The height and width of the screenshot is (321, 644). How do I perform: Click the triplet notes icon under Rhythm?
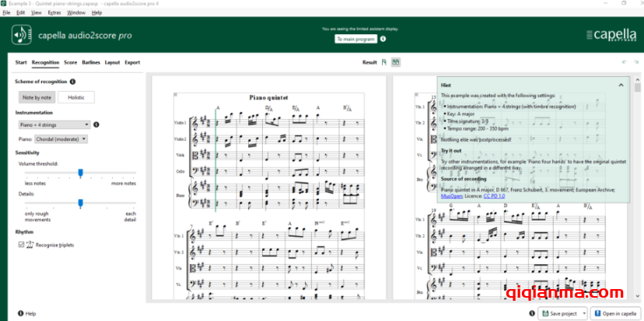30,245
